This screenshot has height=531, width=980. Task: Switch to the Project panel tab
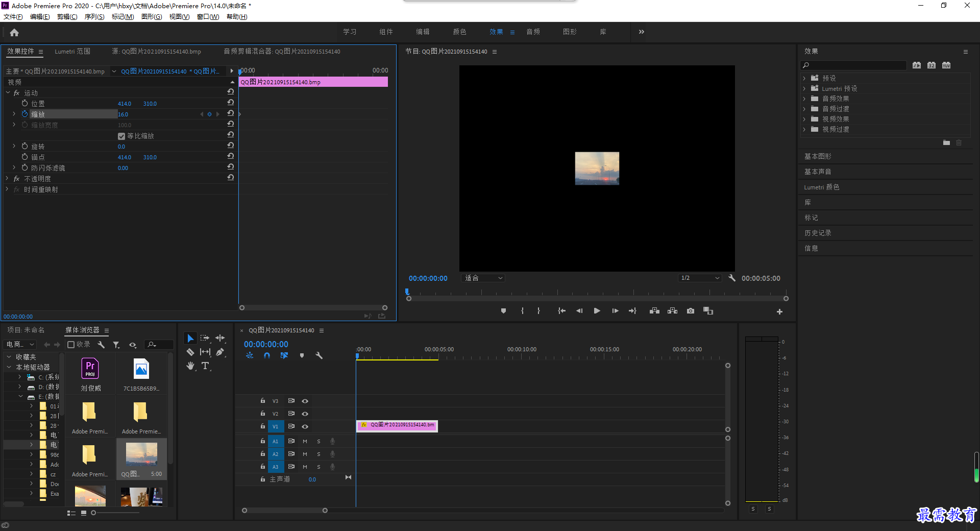[26, 330]
